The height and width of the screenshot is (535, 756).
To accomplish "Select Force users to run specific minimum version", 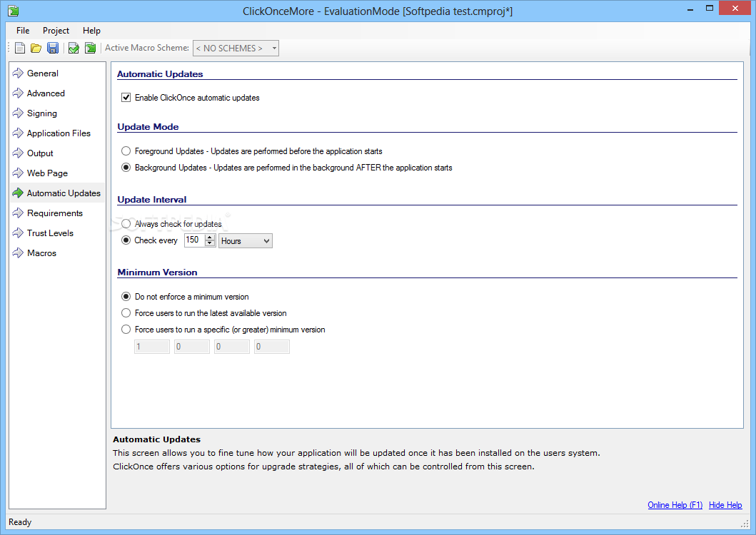I will [126, 329].
